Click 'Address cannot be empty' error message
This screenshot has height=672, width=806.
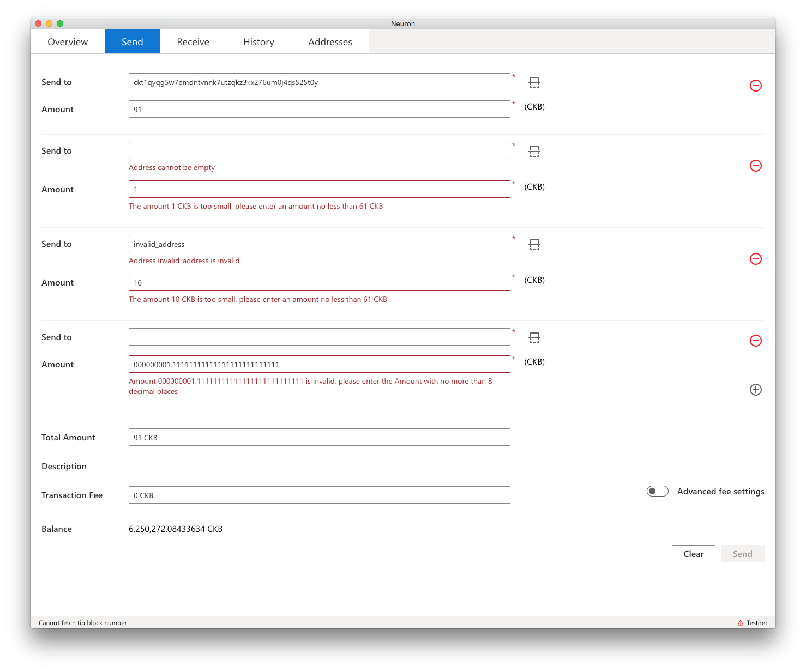(172, 167)
